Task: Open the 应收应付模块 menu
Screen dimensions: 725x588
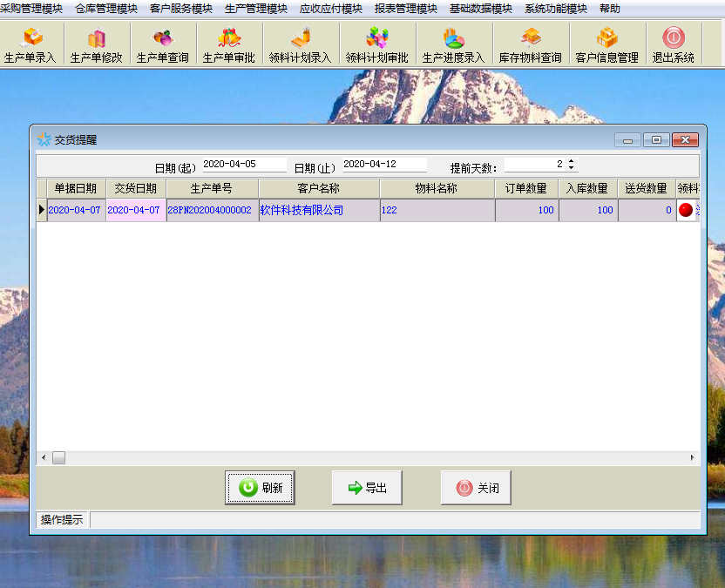Action: click(x=330, y=9)
